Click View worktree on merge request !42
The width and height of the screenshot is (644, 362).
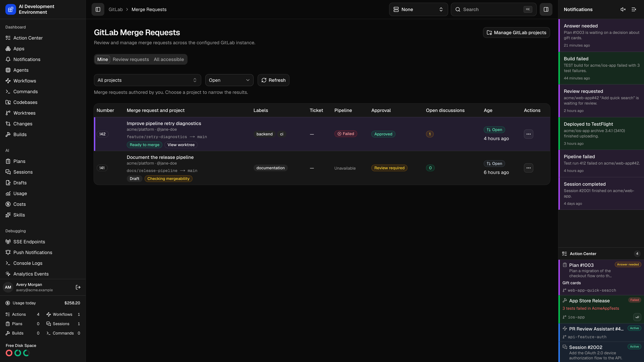click(x=181, y=145)
